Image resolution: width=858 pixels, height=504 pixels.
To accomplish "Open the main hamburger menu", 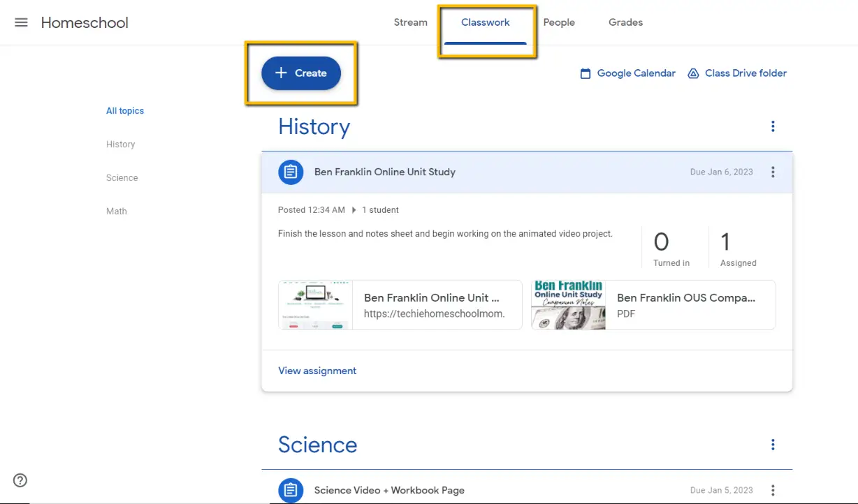I will (x=21, y=22).
